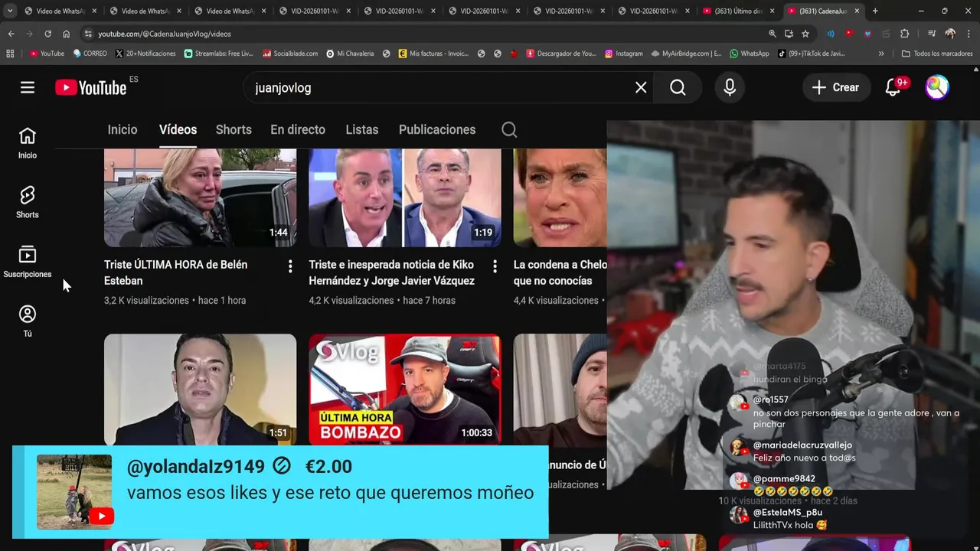
Task: Click the install app icon in address bar
Action: pyautogui.click(x=789, y=34)
